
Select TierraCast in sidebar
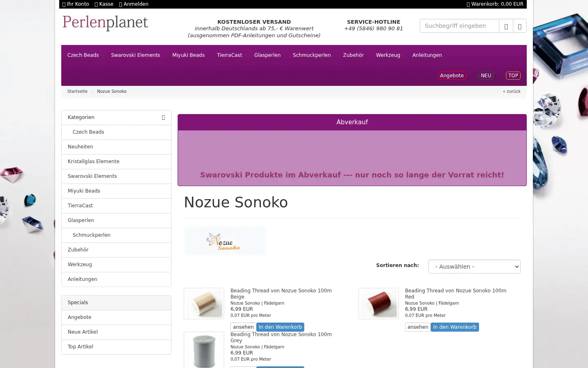(116, 206)
